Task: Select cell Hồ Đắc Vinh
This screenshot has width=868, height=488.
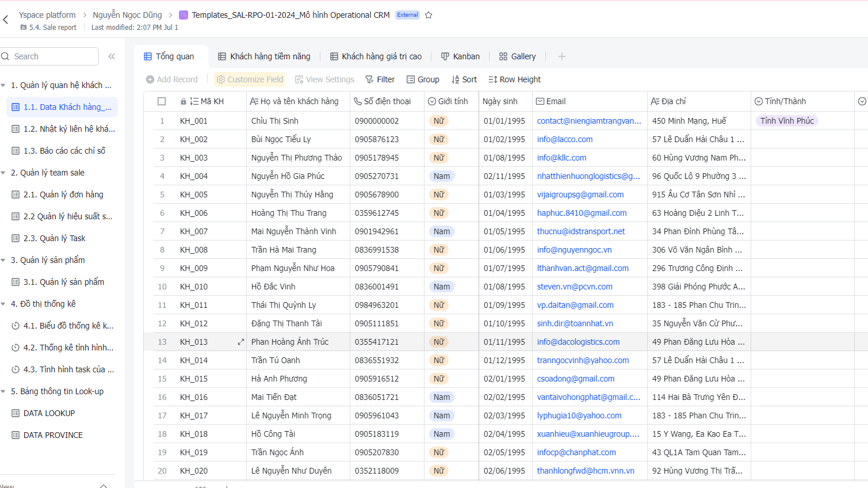Action: point(298,287)
